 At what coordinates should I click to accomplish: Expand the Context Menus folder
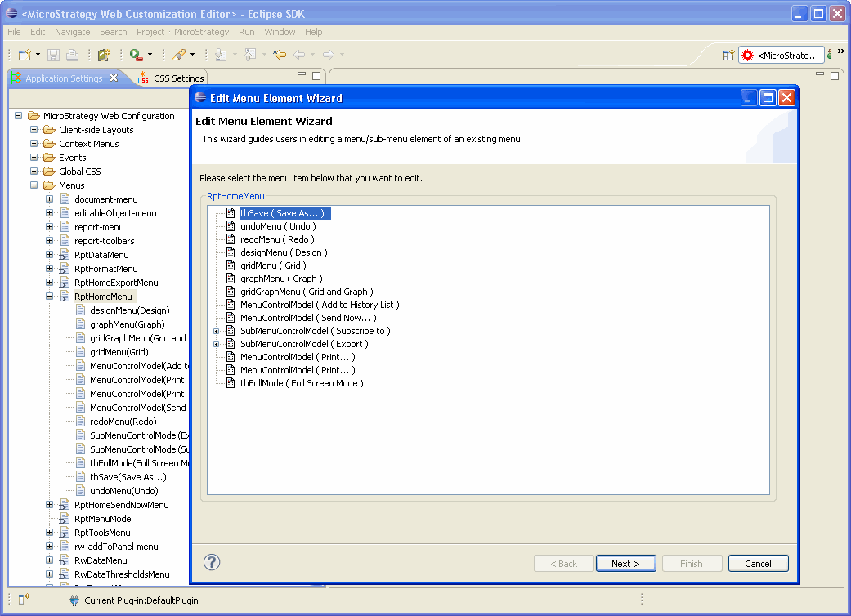34,144
